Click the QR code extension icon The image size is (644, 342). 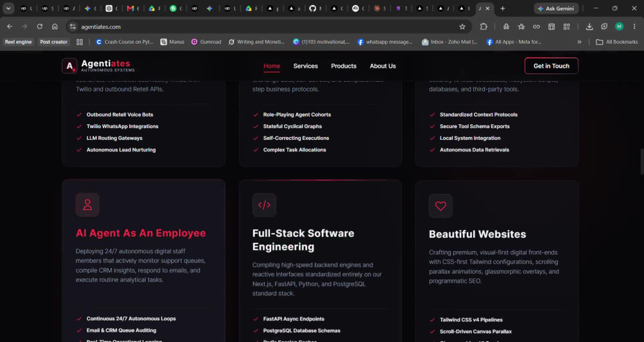click(567, 26)
